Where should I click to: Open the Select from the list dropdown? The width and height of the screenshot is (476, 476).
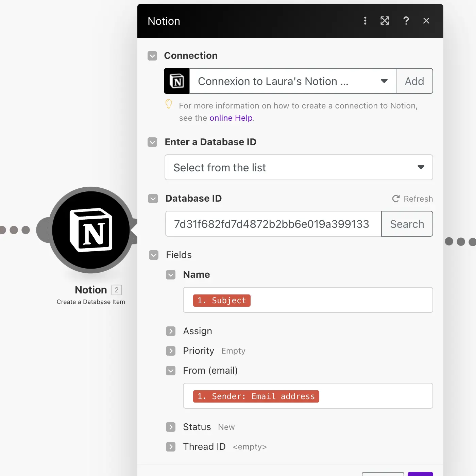(x=299, y=167)
